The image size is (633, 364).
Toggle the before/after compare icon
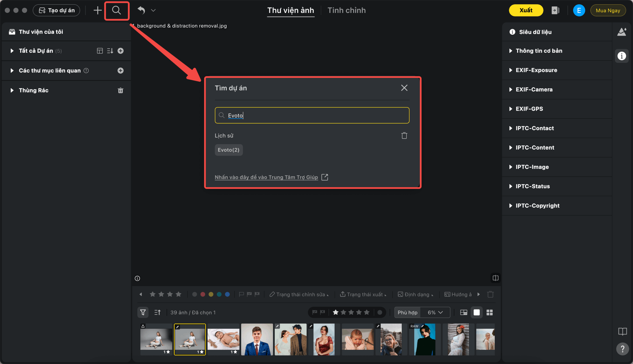tap(496, 278)
